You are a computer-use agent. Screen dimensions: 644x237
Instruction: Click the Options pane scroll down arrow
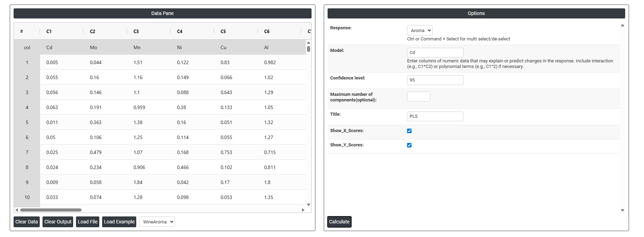[622, 210]
